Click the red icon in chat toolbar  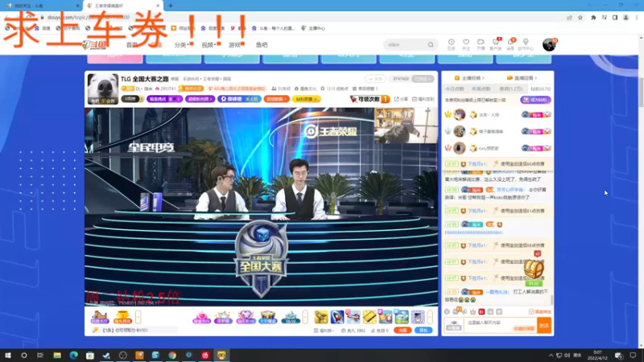(x=481, y=312)
